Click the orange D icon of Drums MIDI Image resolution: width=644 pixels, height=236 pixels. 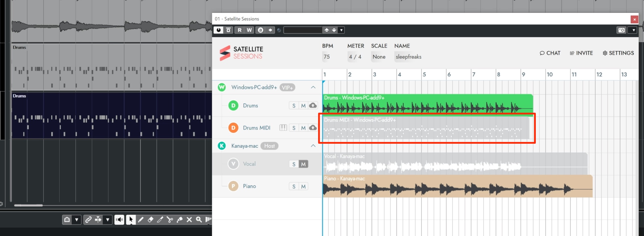[x=233, y=128]
